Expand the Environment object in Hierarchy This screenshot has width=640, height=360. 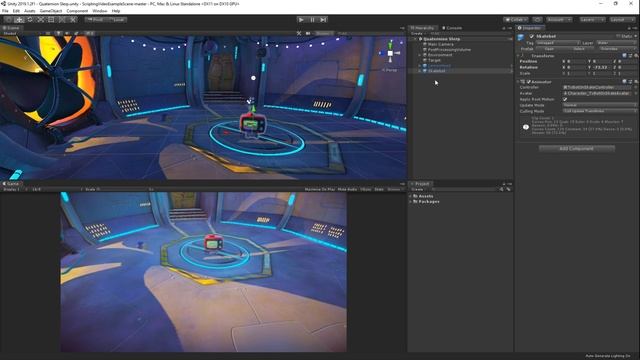420,55
